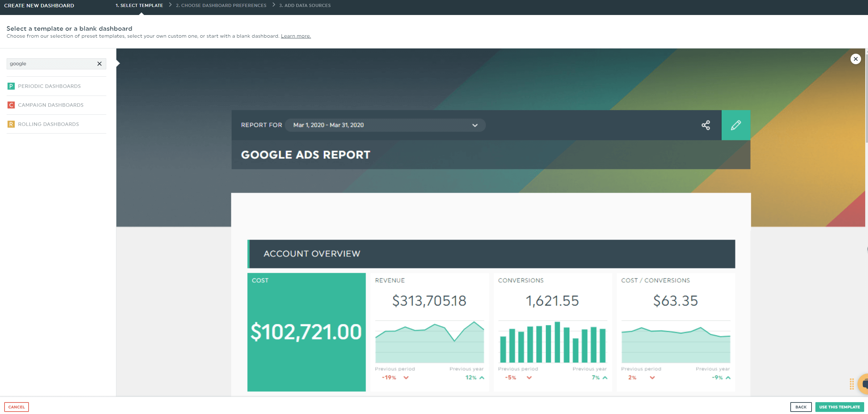Click the -9% previous year cost/conversions change
This screenshot has height=414, width=868.
point(717,378)
